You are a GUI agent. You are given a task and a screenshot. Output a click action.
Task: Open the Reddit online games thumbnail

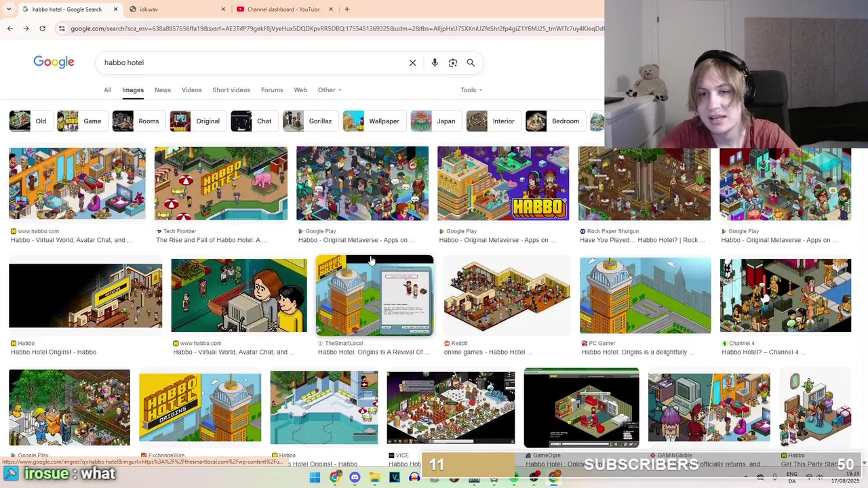[507, 296]
